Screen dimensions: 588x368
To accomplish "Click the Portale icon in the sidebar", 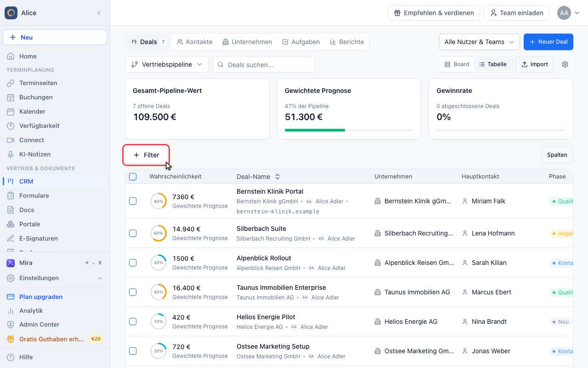I will [x=11, y=224].
